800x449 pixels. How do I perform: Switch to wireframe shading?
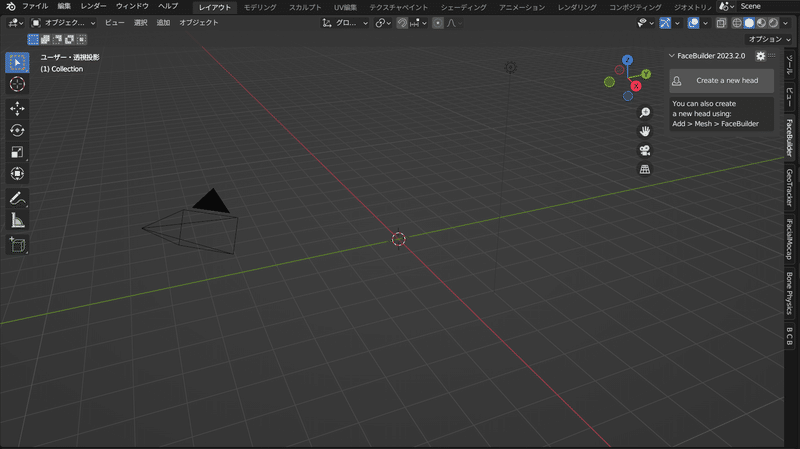coord(737,23)
